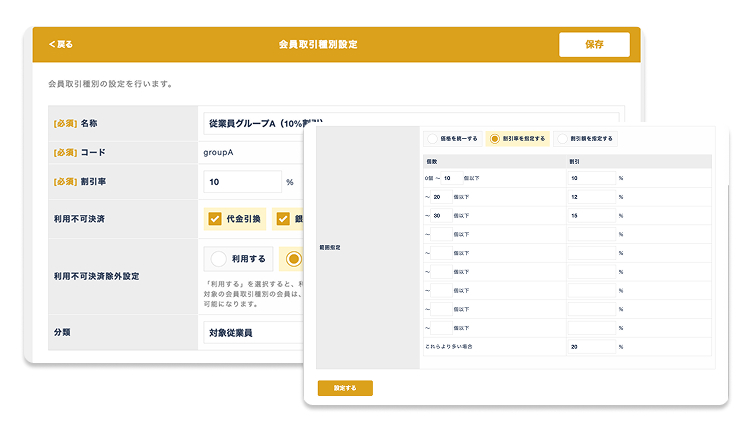The width and height of the screenshot is (752, 429).
Task: Select the 利用する radio option
Action: [x=217, y=258]
